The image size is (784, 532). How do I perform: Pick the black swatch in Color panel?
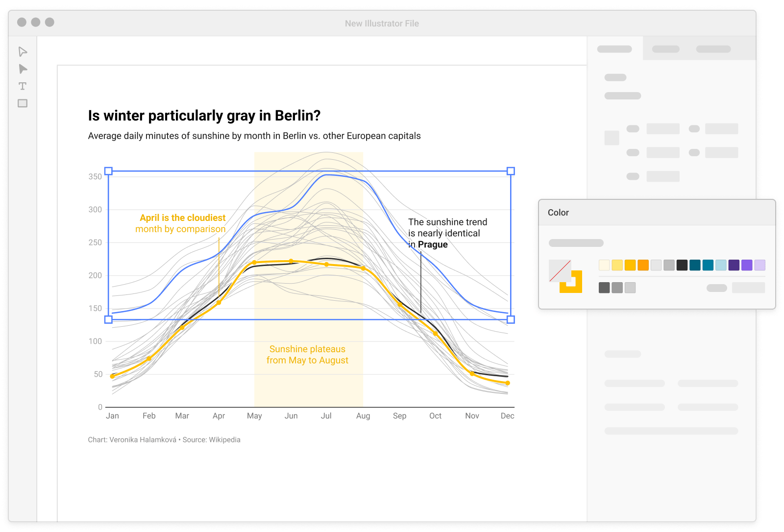point(682,265)
